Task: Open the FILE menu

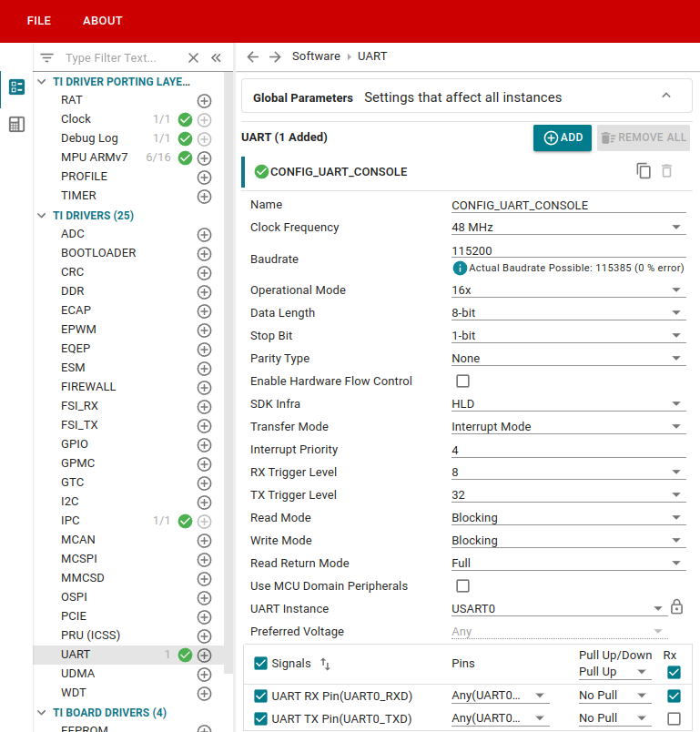Action: 39,21
